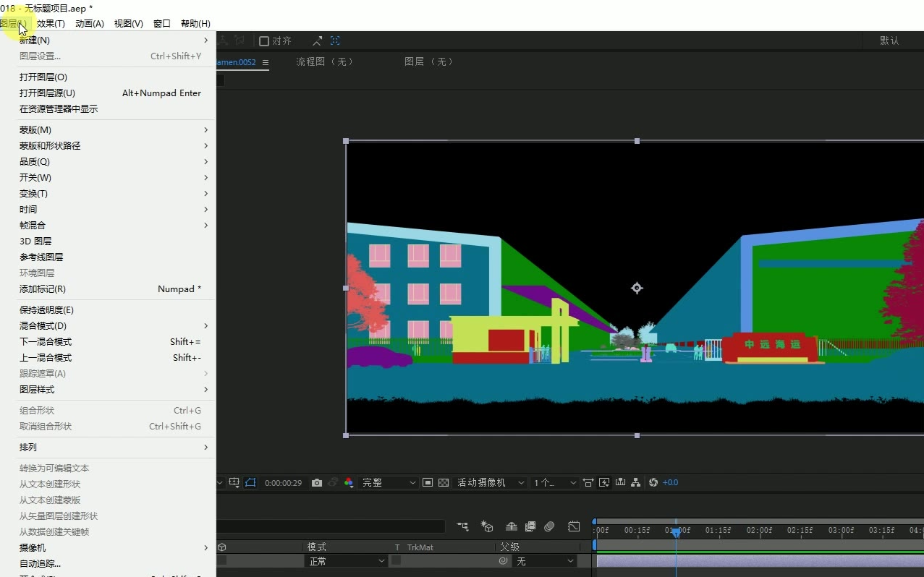
Task: Click the frame blending icon in timeline
Action: click(530, 526)
